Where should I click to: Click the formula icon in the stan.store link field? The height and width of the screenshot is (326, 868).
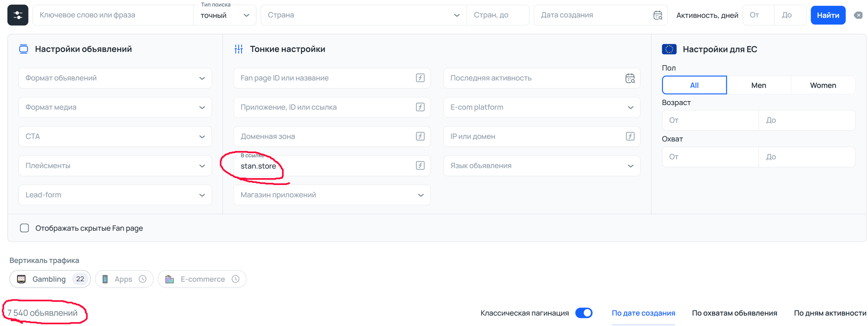click(420, 166)
